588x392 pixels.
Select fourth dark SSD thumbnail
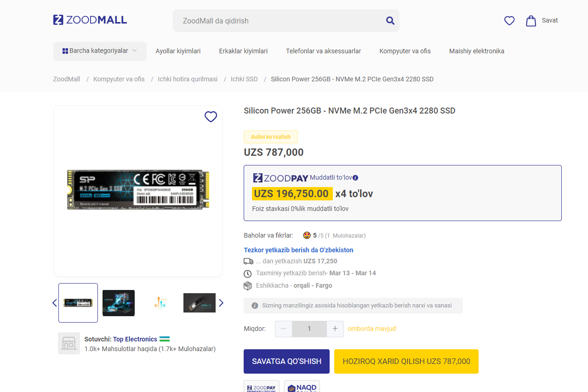tap(200, 303)
